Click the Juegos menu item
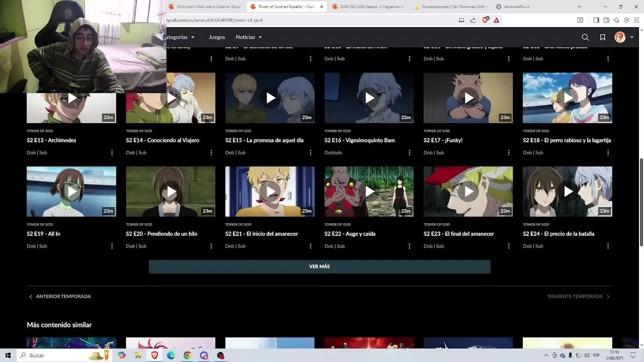Screen dimensions: 644x362 point(217,37)
